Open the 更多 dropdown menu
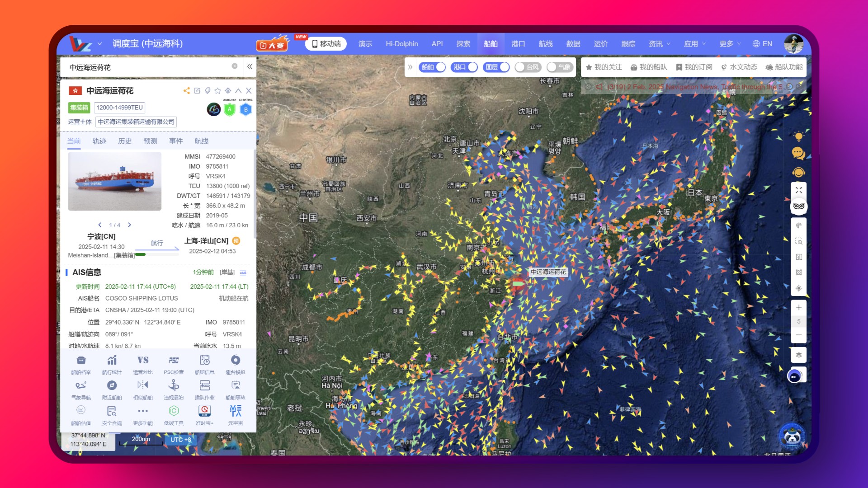This screenshot has width=868, height=488. [x=730, y=44]
